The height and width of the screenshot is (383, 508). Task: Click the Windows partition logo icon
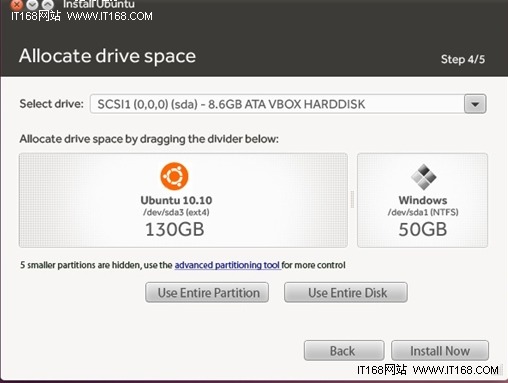[423, 177]
